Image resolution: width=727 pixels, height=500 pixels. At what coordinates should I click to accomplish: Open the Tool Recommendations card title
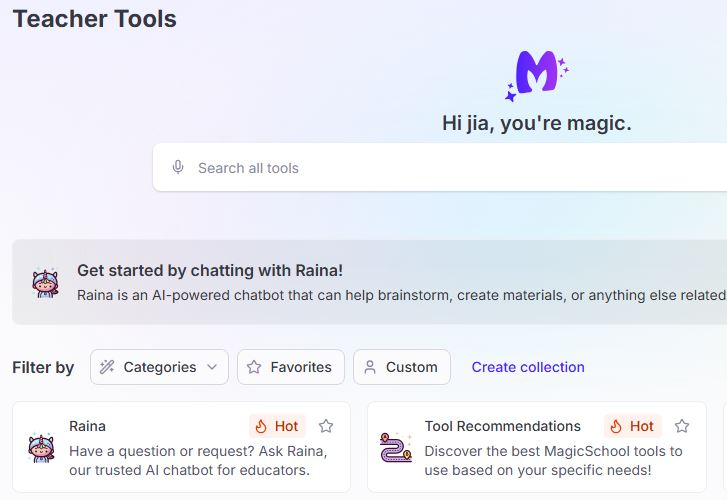click(x=502, y=426)
